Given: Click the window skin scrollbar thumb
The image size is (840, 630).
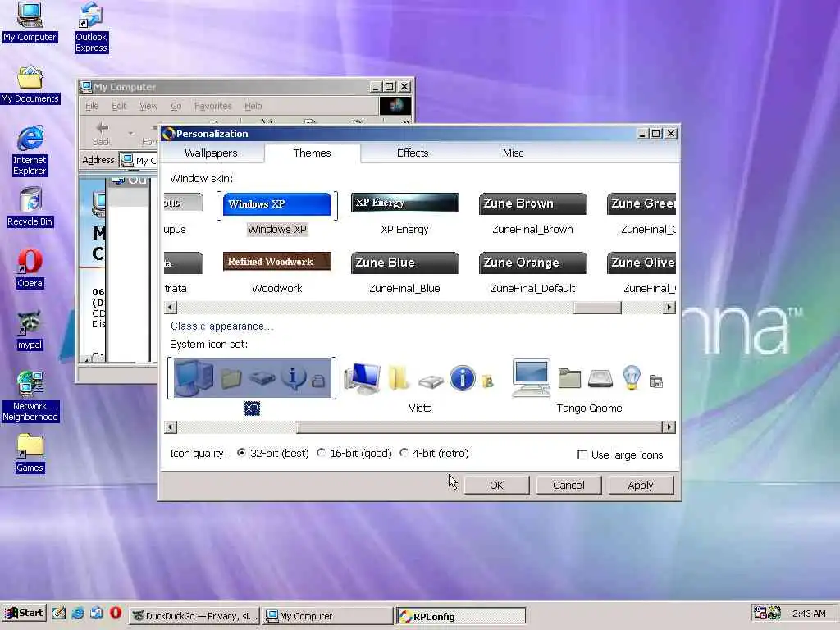Looking at the screenshot, I should pyautogui.click(x=597, y=308).
